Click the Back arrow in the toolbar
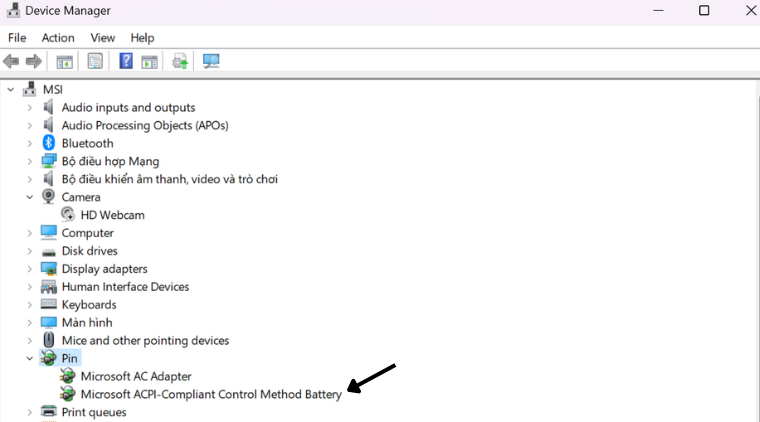 (x=11, y=61)
